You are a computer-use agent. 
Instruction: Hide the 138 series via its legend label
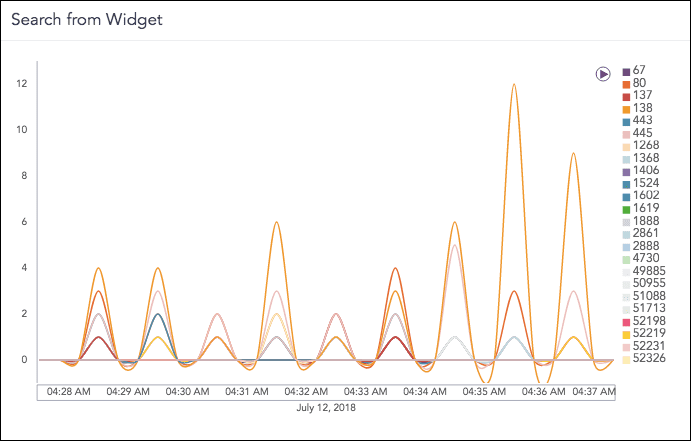(643, 108)
